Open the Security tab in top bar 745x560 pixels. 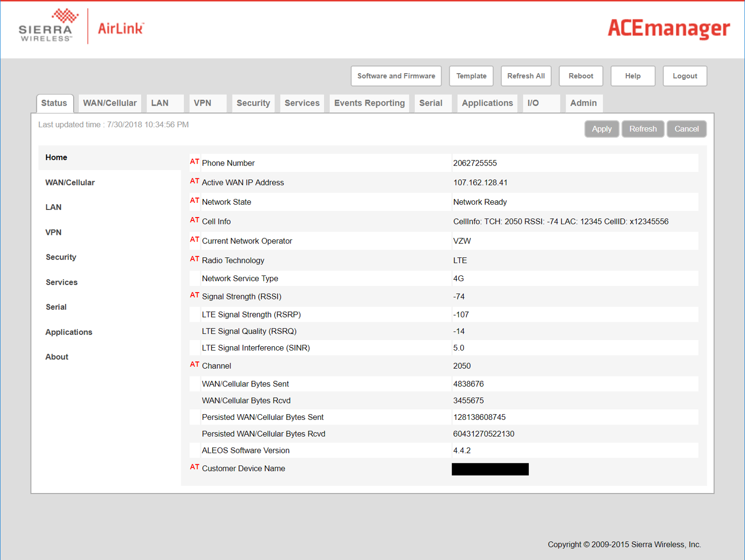253,103
